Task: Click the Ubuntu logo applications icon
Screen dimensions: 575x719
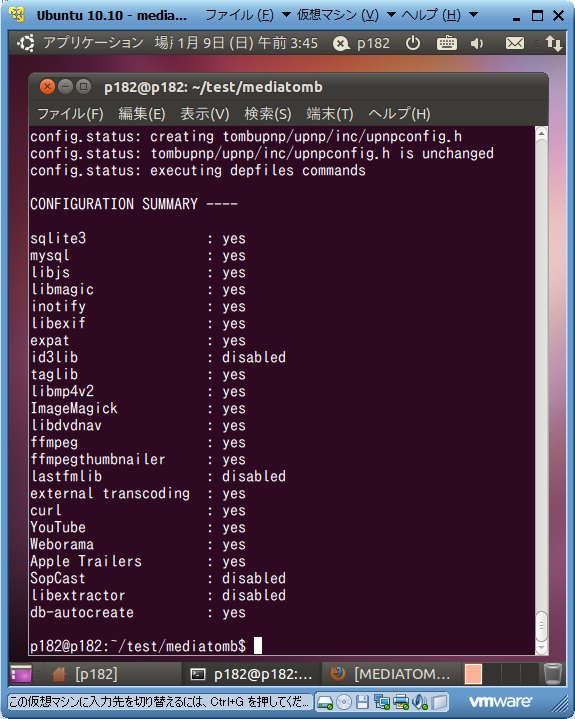Action: coord(26,43)
